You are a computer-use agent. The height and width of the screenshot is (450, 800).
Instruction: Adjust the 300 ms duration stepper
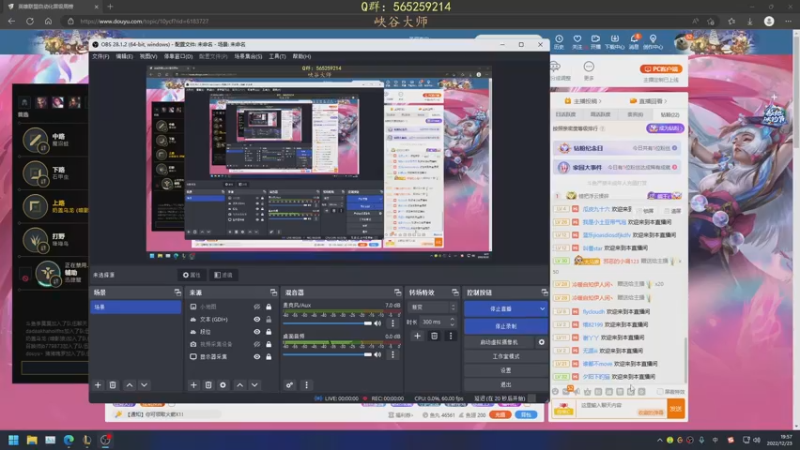[452, 322]
